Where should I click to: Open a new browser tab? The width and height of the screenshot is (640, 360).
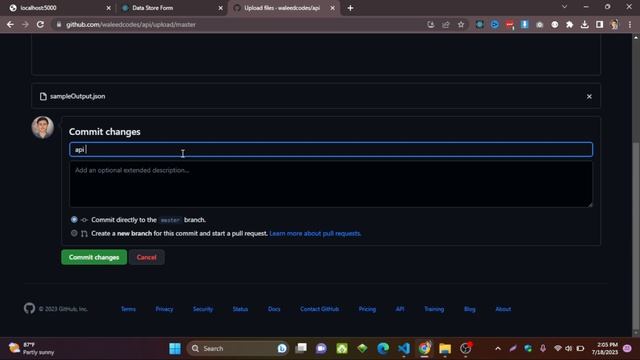350,8
